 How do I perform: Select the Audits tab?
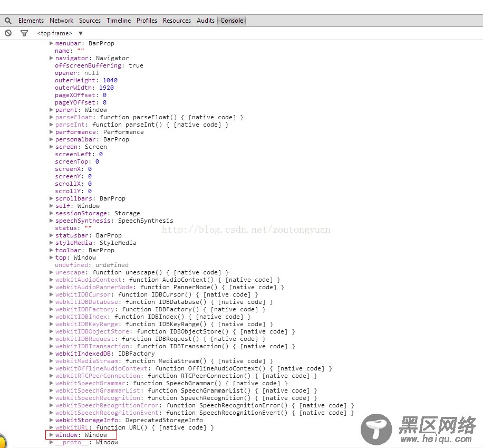[206, 21]
